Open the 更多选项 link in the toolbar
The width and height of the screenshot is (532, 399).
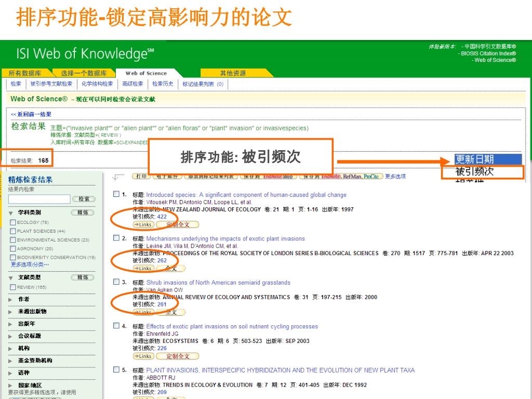(x=395, y=177)
